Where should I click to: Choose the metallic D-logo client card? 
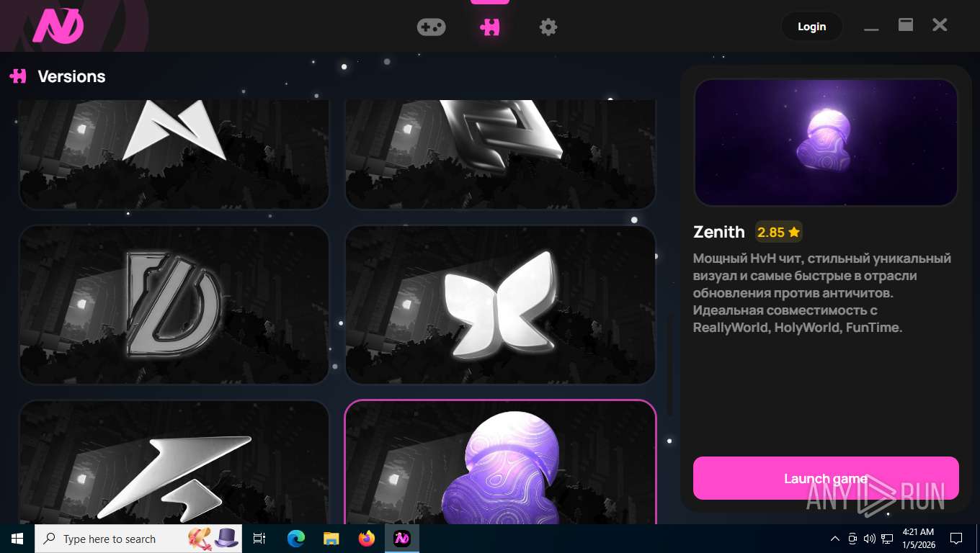[x=174, y=305]
